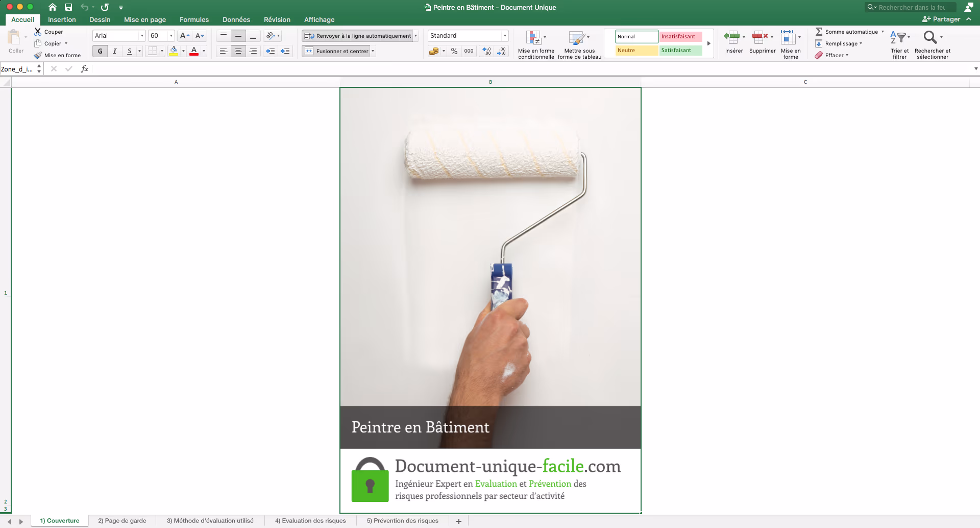The image size is (980, 528).
Task: Click the Partager share button
Action: point(942,19)
